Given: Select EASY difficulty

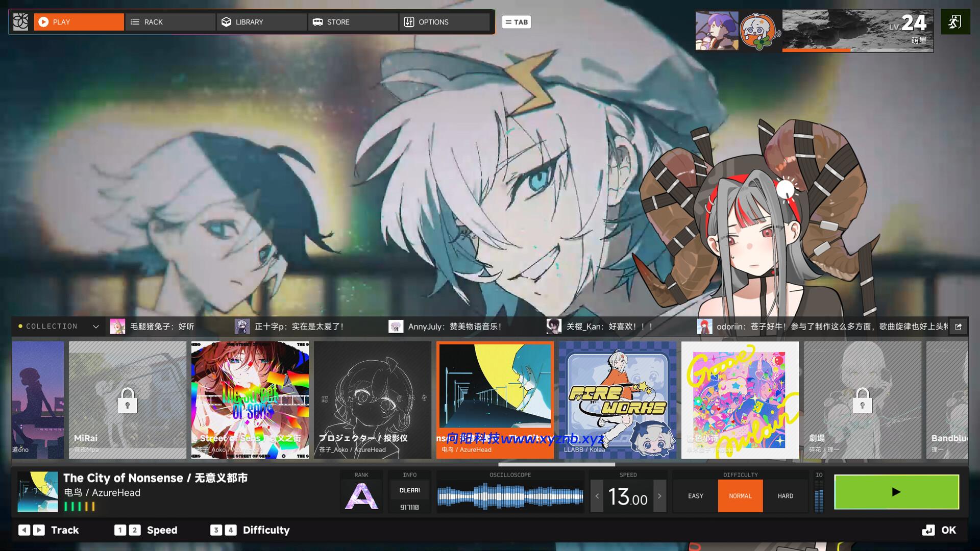Looking at the screenshot, I should point(695,496).
